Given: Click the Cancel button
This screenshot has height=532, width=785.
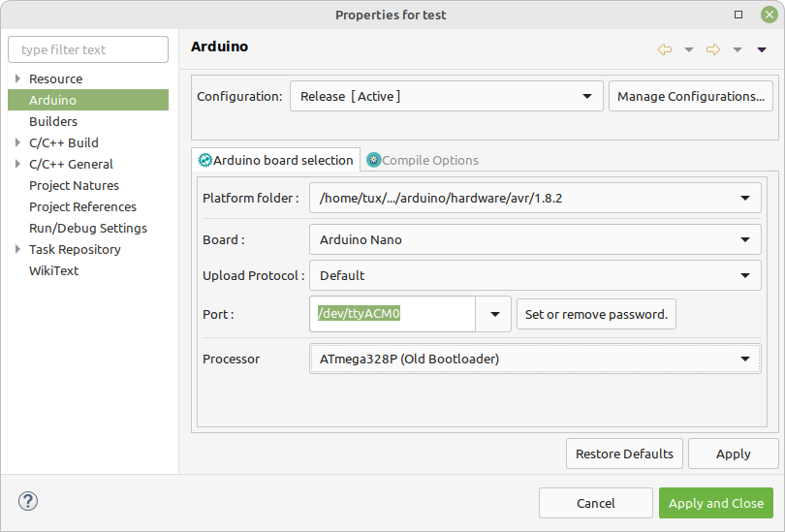Looking at the screenshot, I should pos(596,503).
